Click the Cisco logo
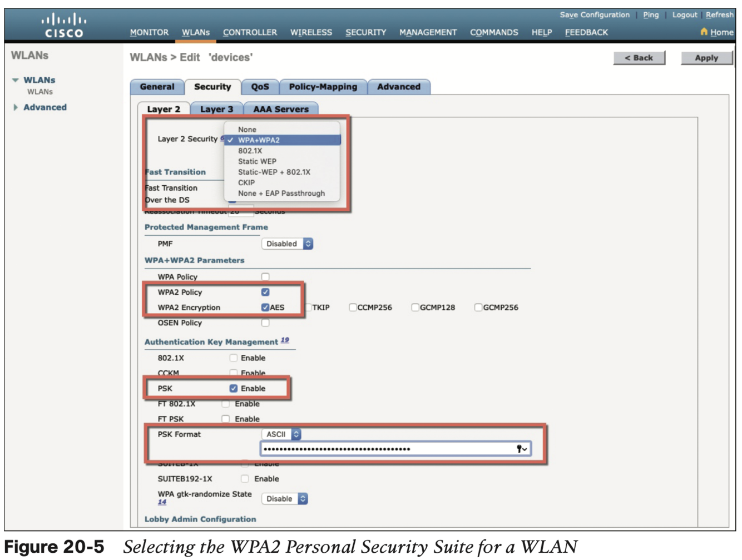Image resolution: width=742 pixels, height=560 pixels. (x=64, y=26)
